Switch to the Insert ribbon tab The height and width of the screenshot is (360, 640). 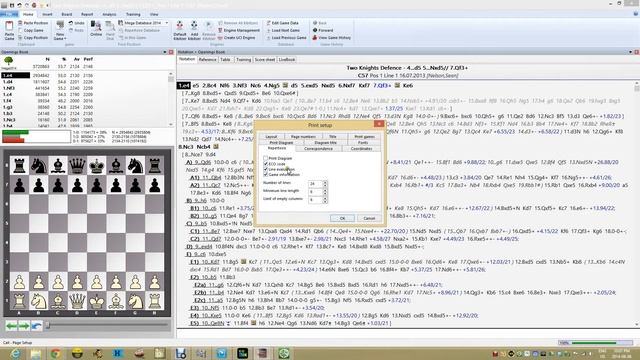tap(47, 14)
